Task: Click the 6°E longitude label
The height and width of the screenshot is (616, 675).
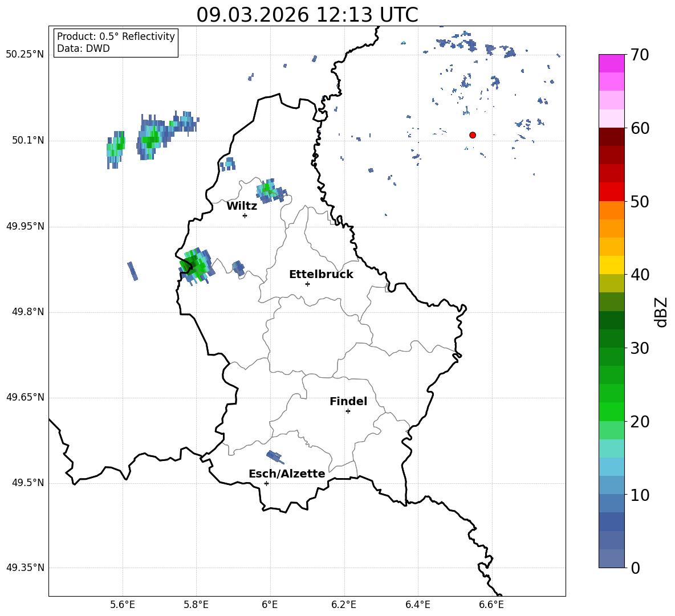Action: 270,605
